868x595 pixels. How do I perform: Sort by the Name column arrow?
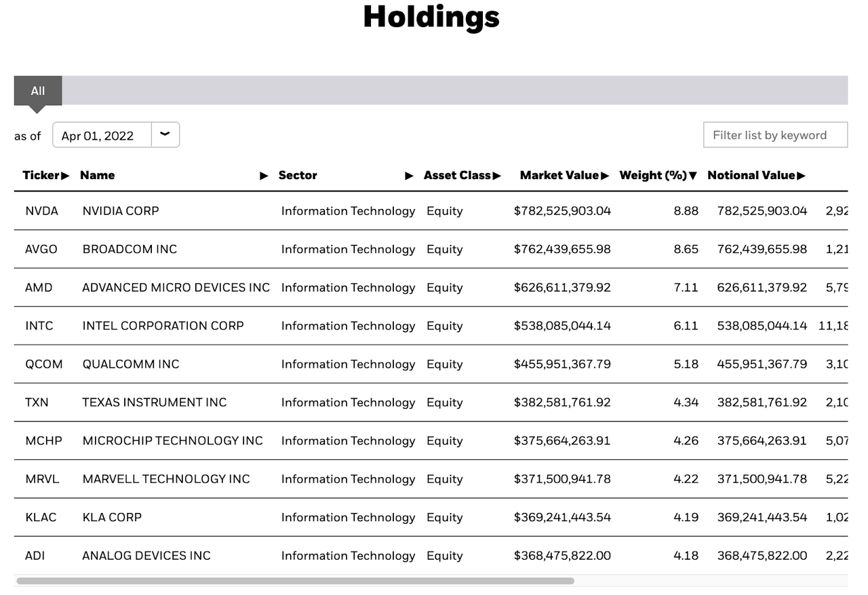tap(264, 176)
